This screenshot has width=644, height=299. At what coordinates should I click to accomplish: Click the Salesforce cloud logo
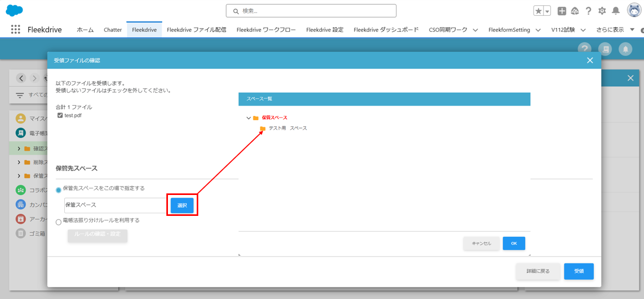point(14,10)
